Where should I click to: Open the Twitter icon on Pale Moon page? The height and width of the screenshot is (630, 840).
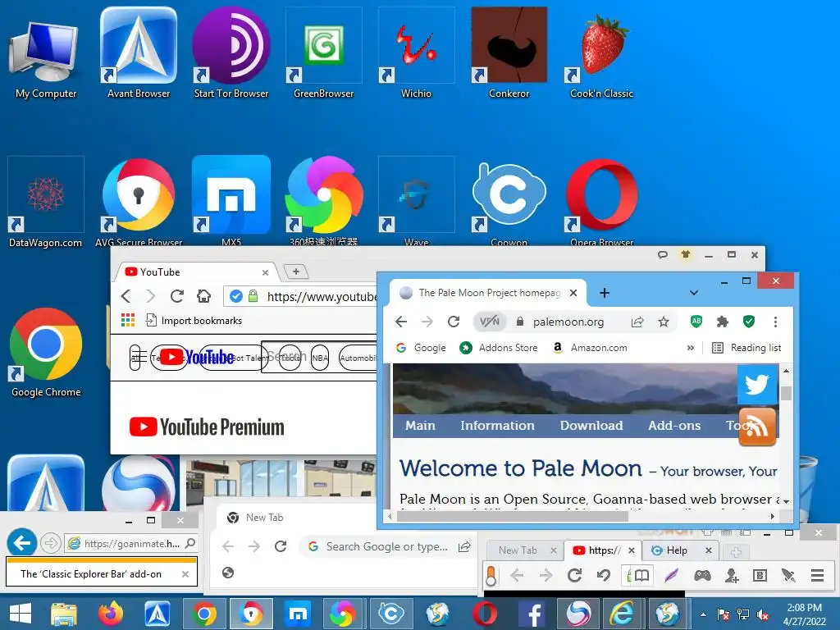tap(757, 384)
